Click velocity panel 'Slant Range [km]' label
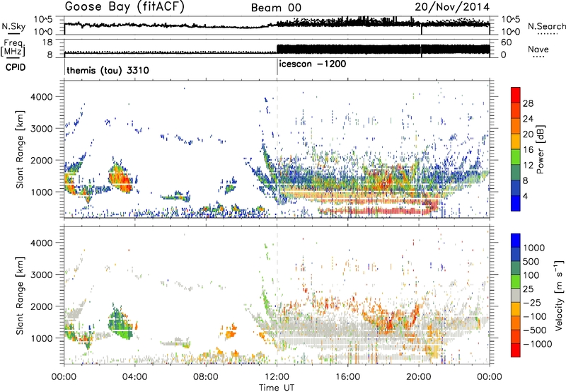The width and height of the screenshot is (566, 392). pos(20,295)
